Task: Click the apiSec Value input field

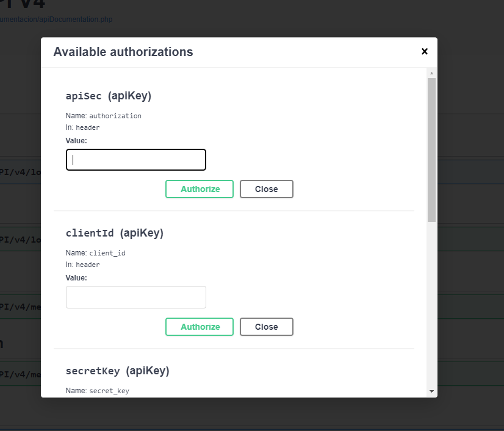Action: click(135, 160)
